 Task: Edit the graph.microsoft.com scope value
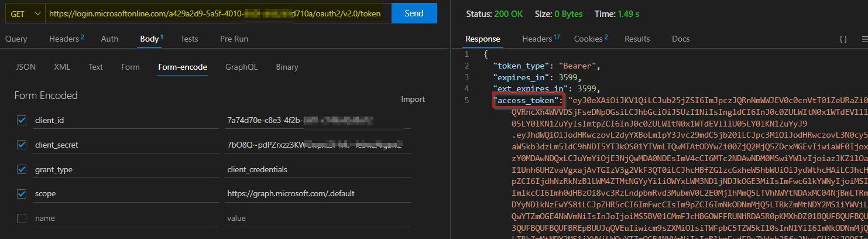318,193
